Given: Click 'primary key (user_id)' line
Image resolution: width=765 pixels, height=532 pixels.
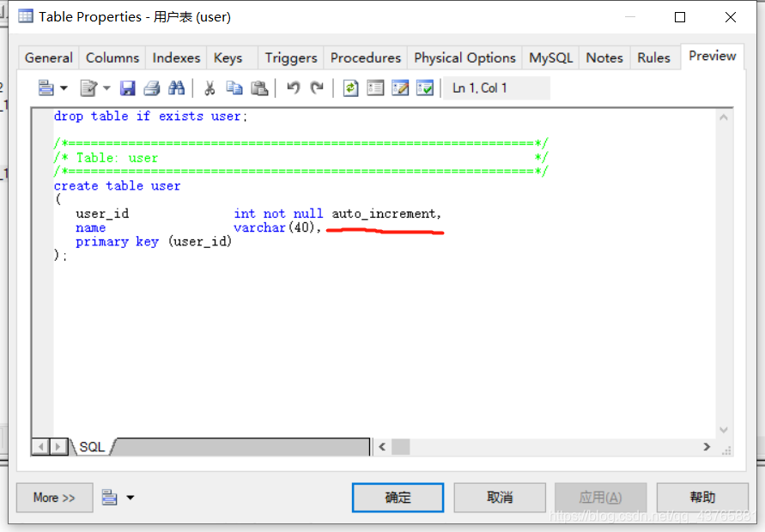Looking at the screenshot, I should 154,242.
